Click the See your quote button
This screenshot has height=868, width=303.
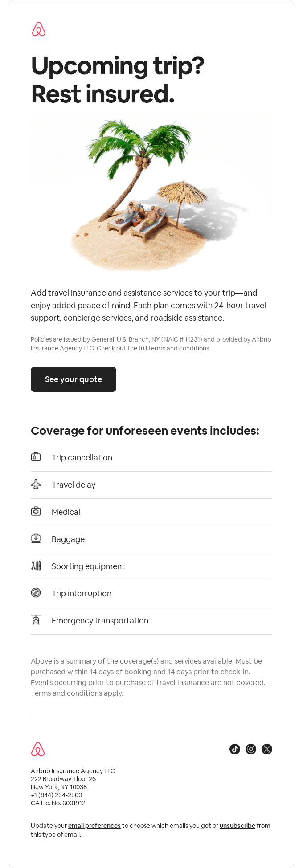[x=74, y=379]
